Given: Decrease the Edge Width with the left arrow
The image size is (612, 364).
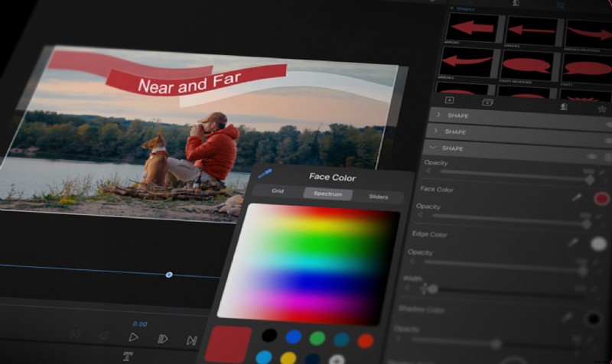Looking at the screenshot, I should [x=407, y=288].
